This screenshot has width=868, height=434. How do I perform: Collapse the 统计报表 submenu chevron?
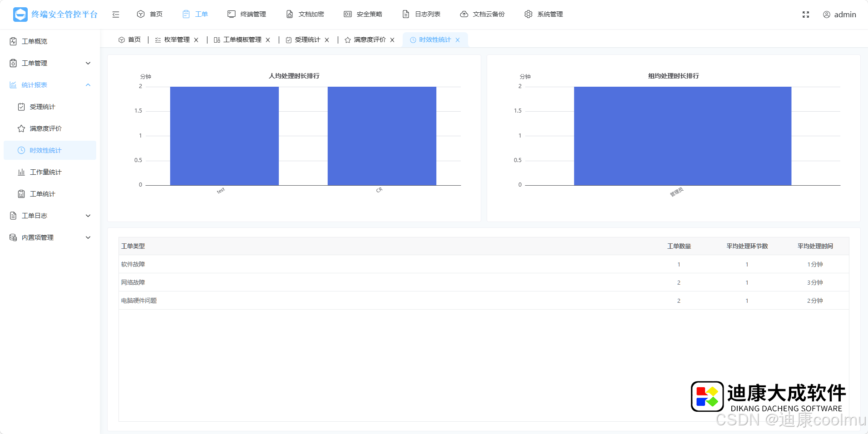tap(88, 85)
